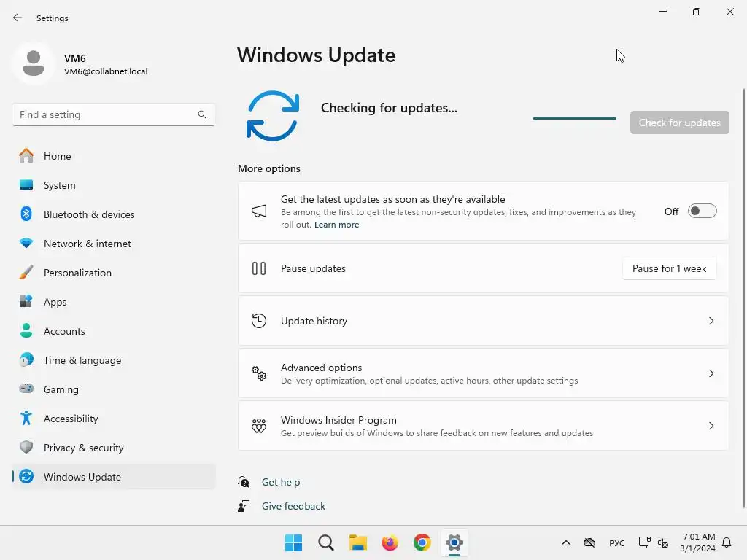Open the Privacy & security category
This screenshot has width=747, height=560.
[113, 447]
